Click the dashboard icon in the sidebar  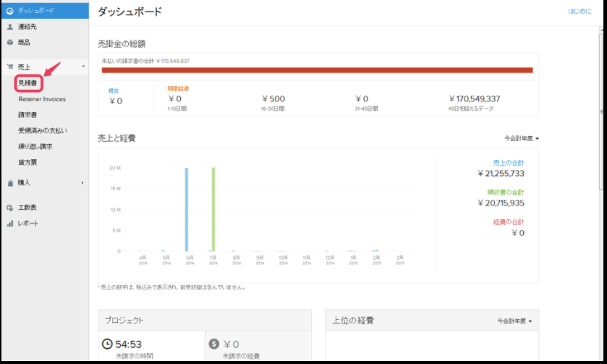[10, 11]
